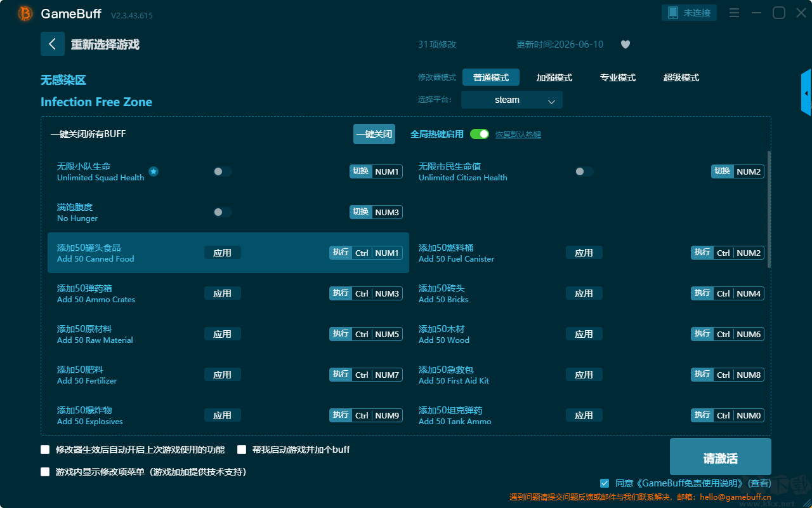812x508 pixels.
Task: Click the back arrow to reselect game
Action: (x=53, y=44)
